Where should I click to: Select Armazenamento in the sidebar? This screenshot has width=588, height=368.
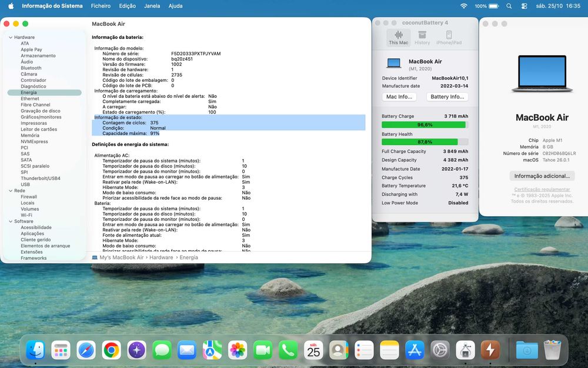38,55
